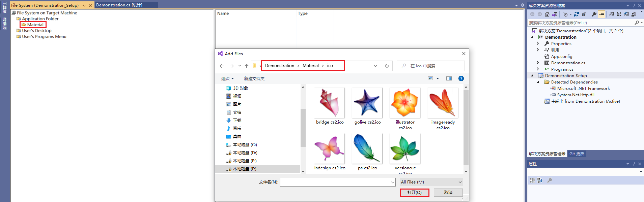Collapse all items in Solution Explorer
The height and width of the screenshot is (202, 644).
point(584,14)
